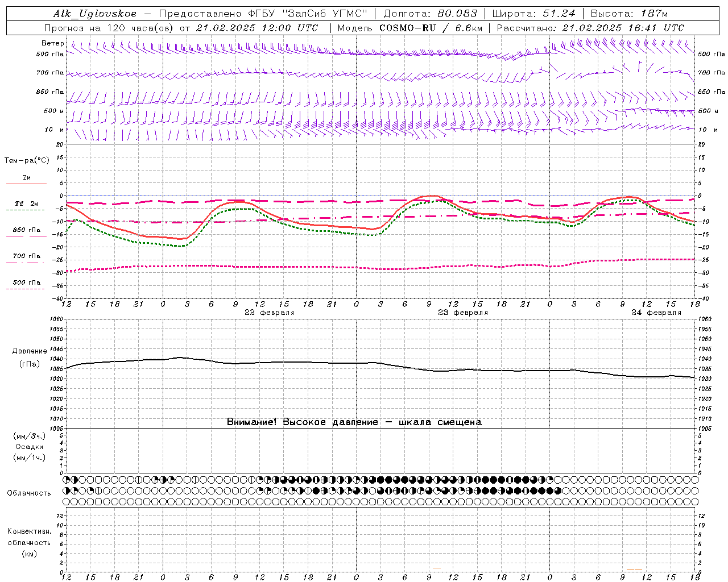Click the latitude value Широта: 51.24
This screenshot has height=582, width=728.
click(x=533, y=14)
